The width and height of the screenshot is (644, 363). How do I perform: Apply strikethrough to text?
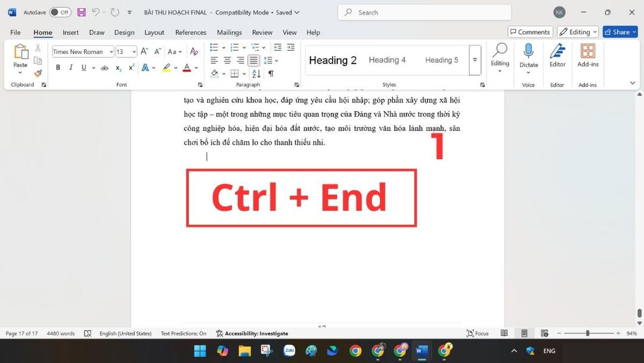tap(104, 67)
